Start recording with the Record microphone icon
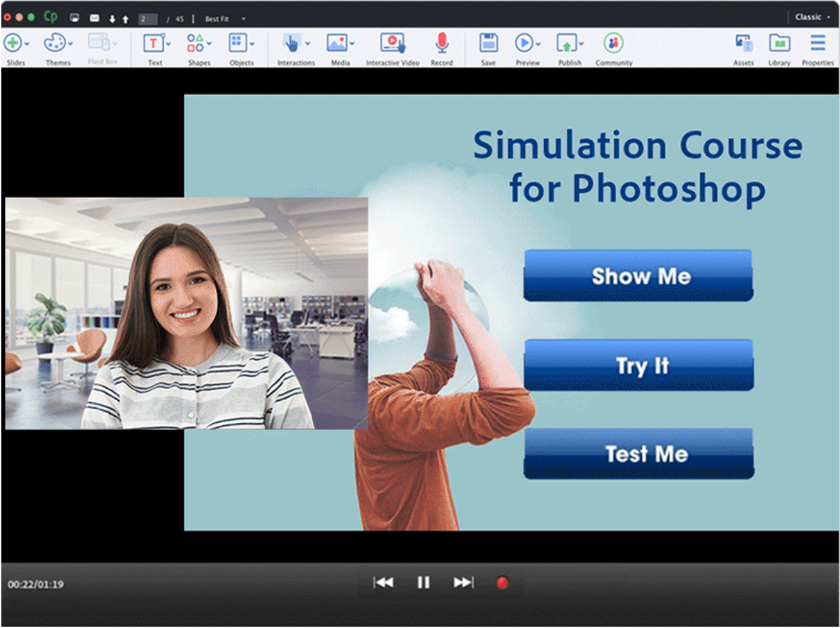 tap(442, 43)
